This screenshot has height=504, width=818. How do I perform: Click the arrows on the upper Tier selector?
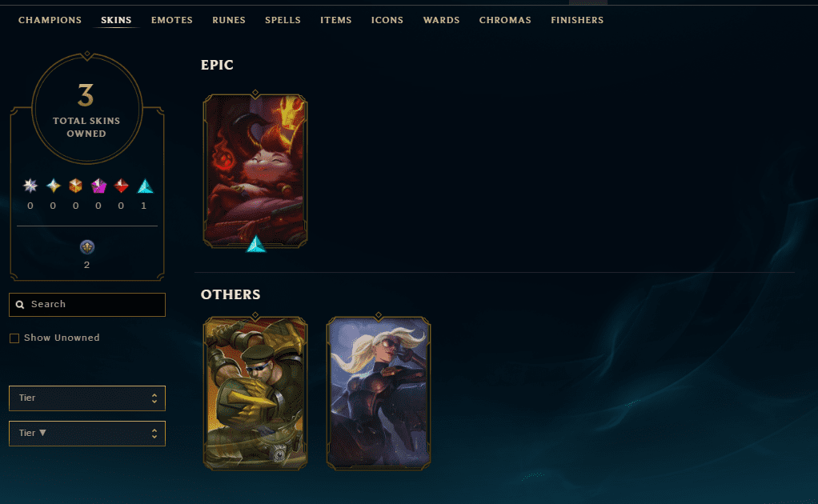(x=154, y=398)
